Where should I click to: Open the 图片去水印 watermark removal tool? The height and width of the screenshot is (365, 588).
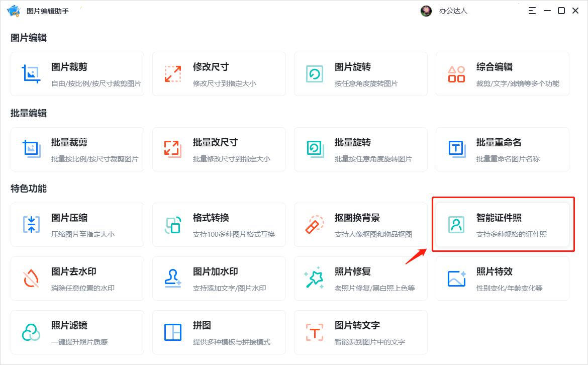point(77,278)
